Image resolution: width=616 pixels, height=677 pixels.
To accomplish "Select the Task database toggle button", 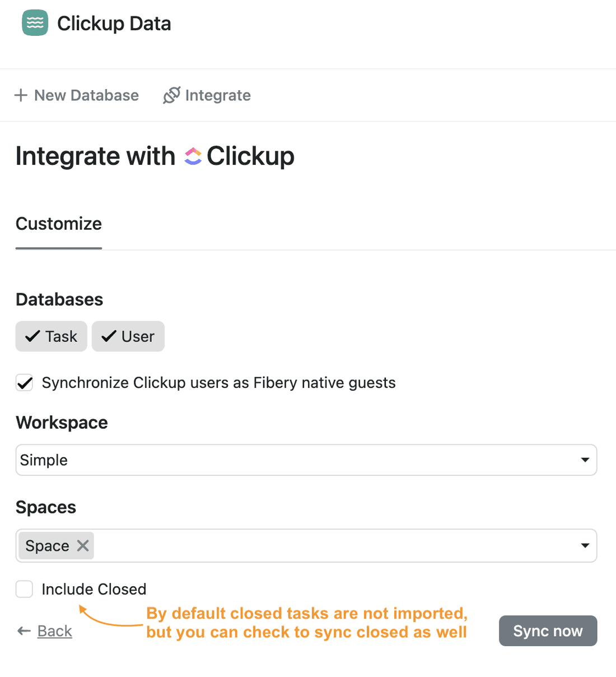I will tap(51, 336).
